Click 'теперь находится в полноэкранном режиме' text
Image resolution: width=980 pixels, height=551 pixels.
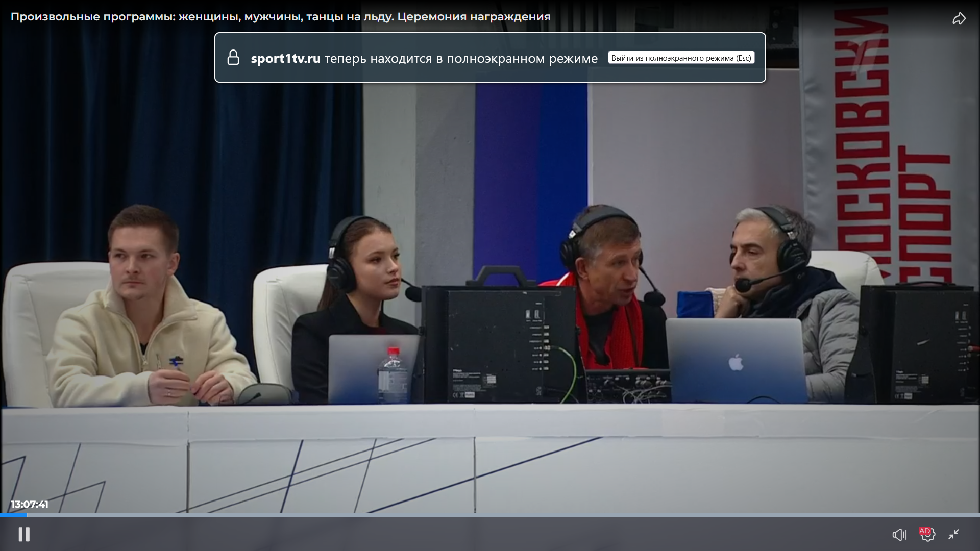coord(461,59)
